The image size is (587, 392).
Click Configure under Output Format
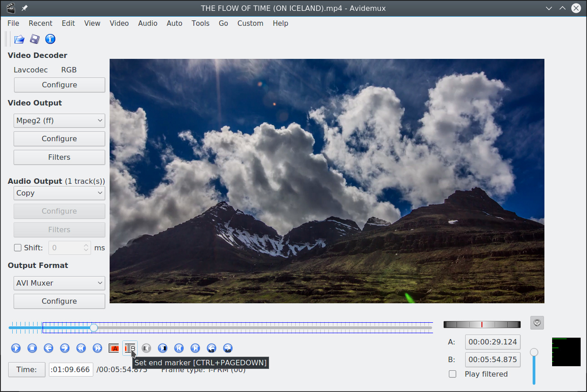(x=59, y=301)
